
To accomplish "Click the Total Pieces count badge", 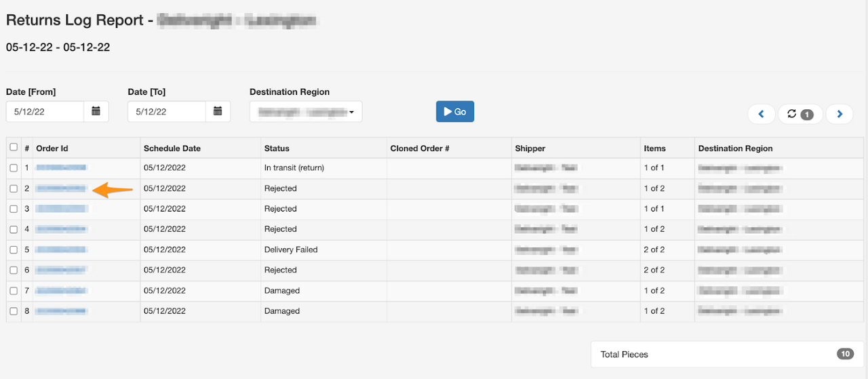I will point(845,354).
